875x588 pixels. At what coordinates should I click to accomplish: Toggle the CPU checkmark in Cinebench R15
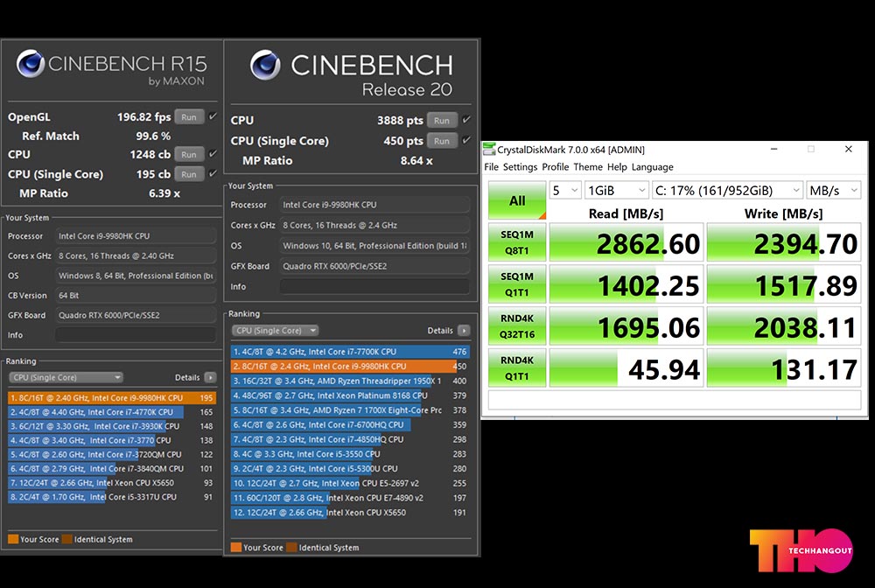click(213, 154)
